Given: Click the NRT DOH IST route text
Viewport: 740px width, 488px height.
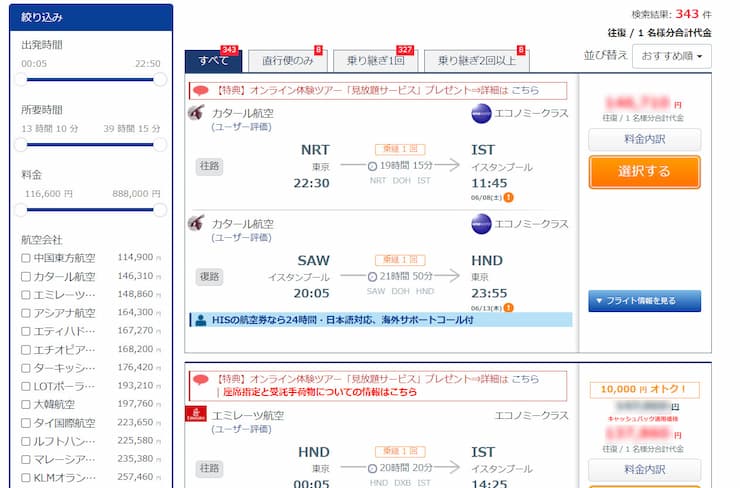Looking at the screenshot, I should pos(400,180).
